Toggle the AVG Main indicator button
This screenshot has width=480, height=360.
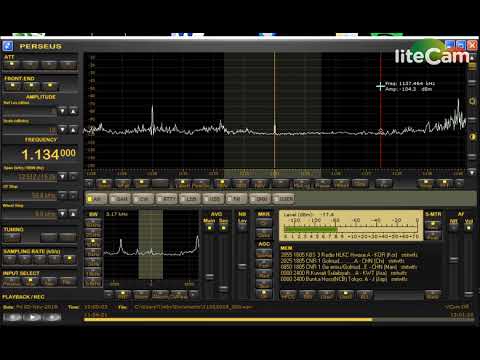[209, 228]
